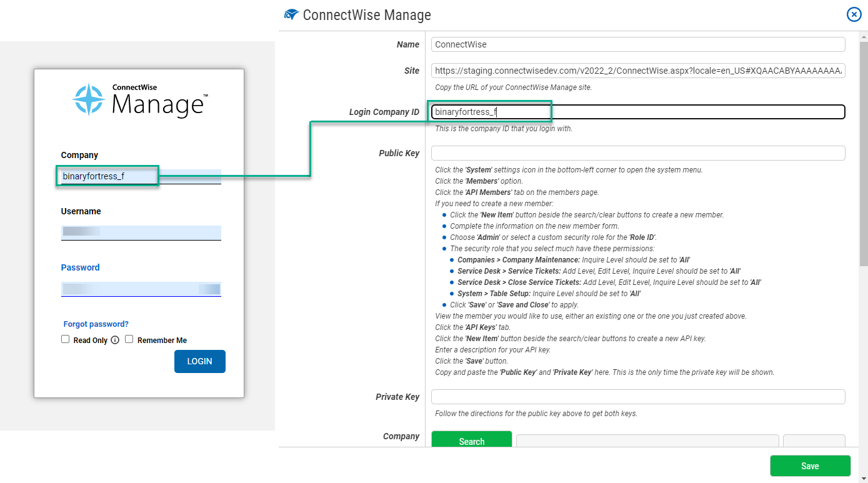Click the 'Companies > Company Maintenance' permission line
This screenshot has height=483, width=868.
[x=574, y=260]
